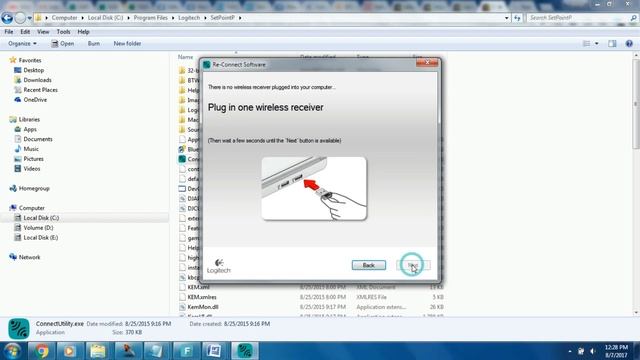The width and height of the screenshot is (640, 360).
Task: Select Apps library
Action: point(30,129)
